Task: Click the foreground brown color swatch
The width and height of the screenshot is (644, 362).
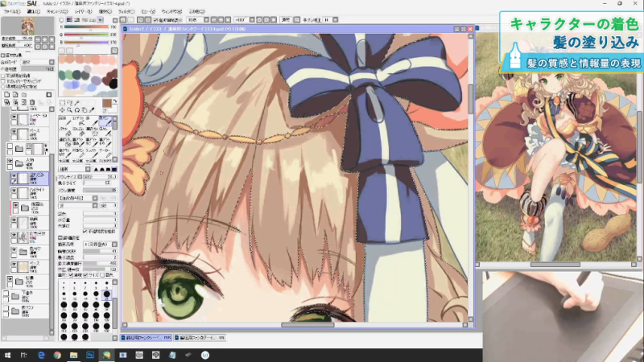Action: point(107,103)
